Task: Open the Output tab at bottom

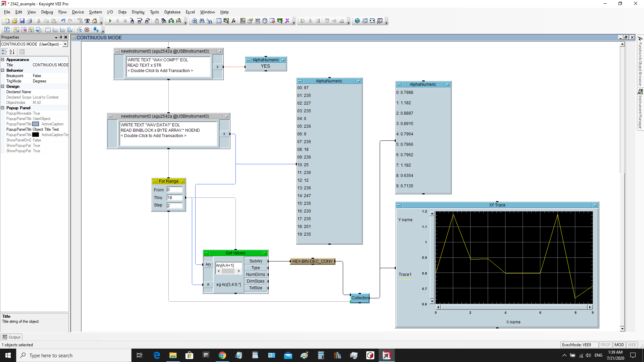Action: pos(12,337)
